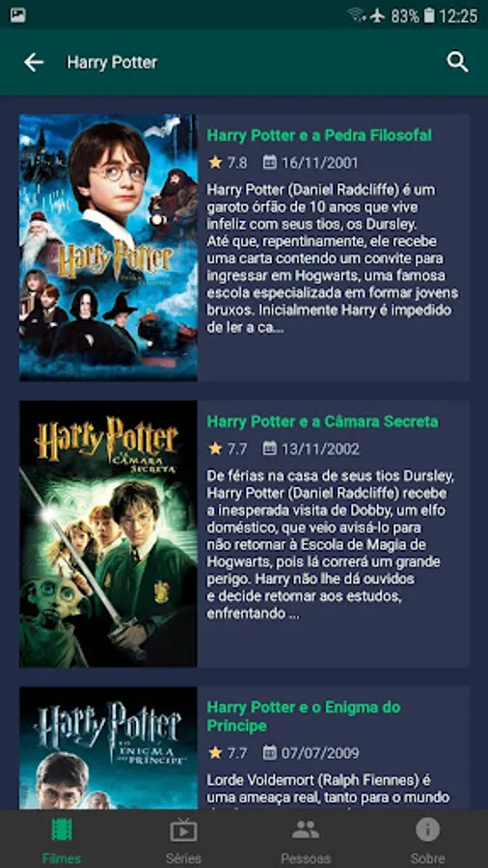Open the Pessoas people icon
Image resolution: width=488 pixels, height=868 pixels.
pos(306,829)
